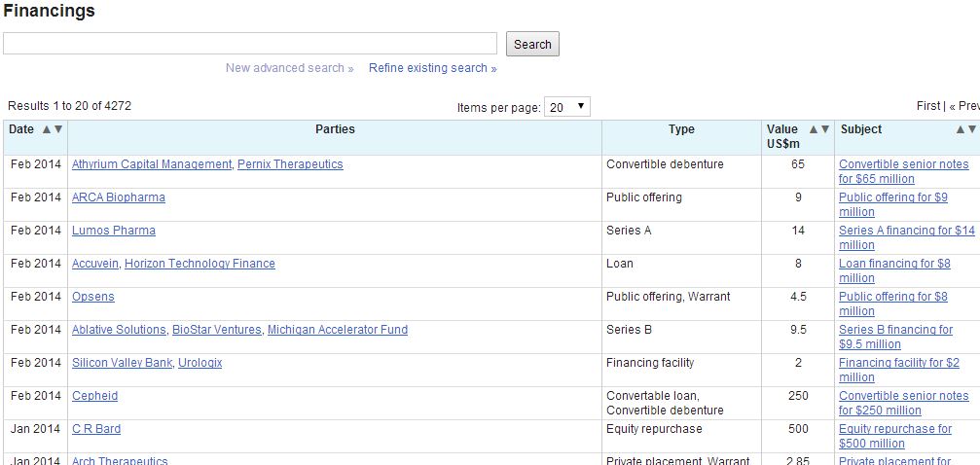Sort Subject column ascending arrow
Viewport: 980px width, 465px height.
coord(960,129)
